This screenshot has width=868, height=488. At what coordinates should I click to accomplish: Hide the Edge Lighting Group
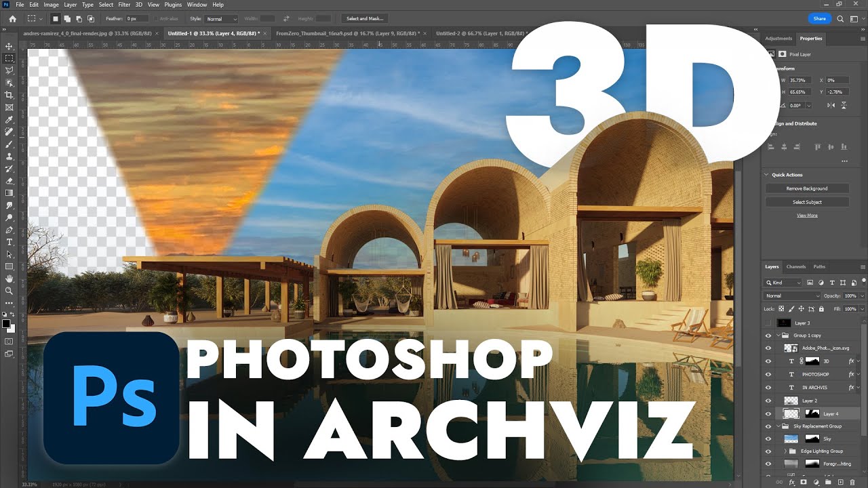768,451
